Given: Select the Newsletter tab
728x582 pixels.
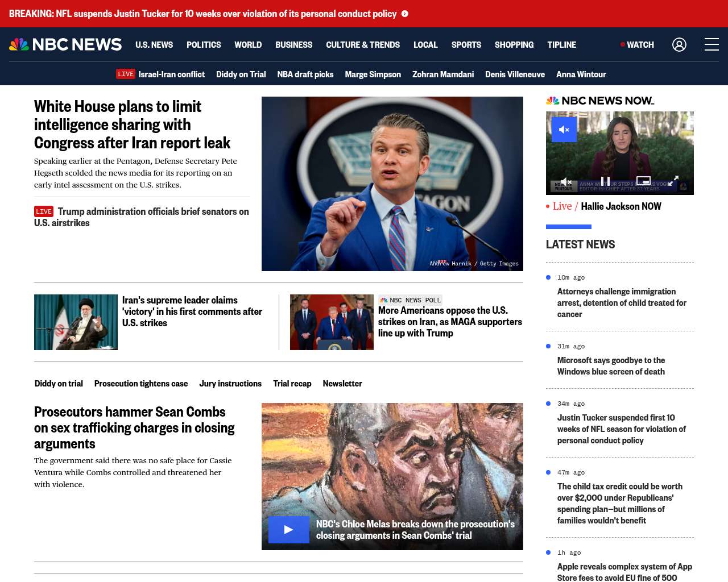Looking at the screenshot, I should (342, 384).
